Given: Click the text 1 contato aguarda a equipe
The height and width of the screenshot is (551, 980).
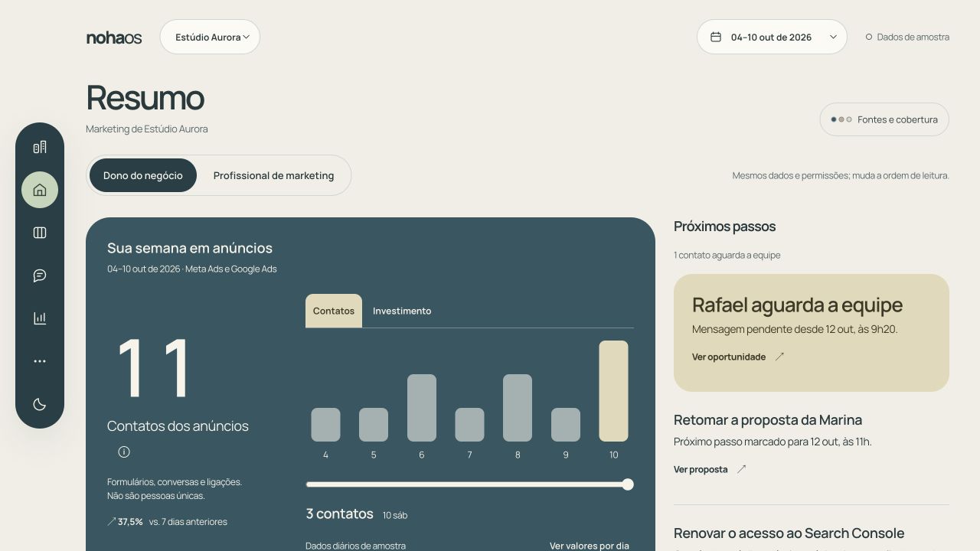Looking at the screenshot, I should (727, 256).
